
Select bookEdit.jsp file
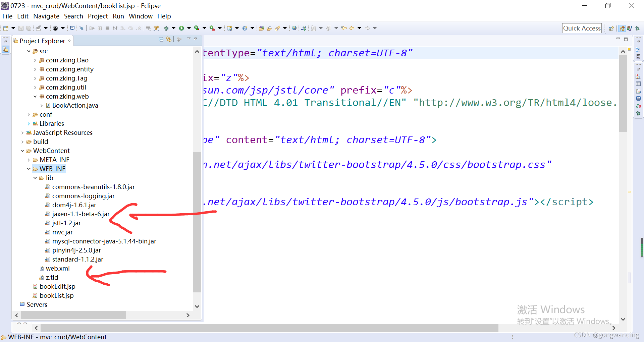point(57,287)
